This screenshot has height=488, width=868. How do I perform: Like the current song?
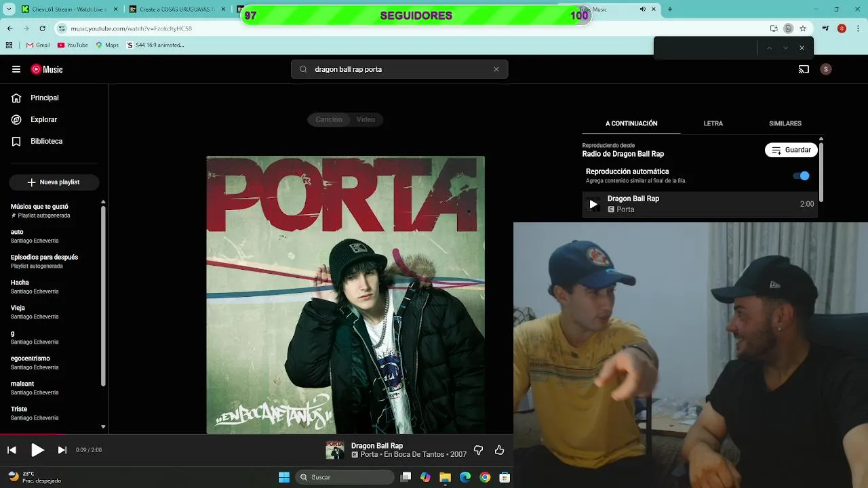[x=500, y=450]
